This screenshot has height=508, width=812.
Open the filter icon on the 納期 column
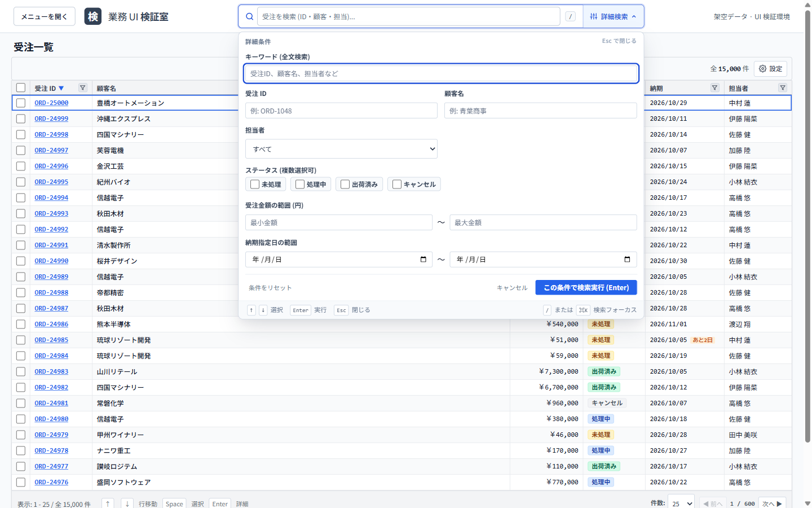coord(715,88)
